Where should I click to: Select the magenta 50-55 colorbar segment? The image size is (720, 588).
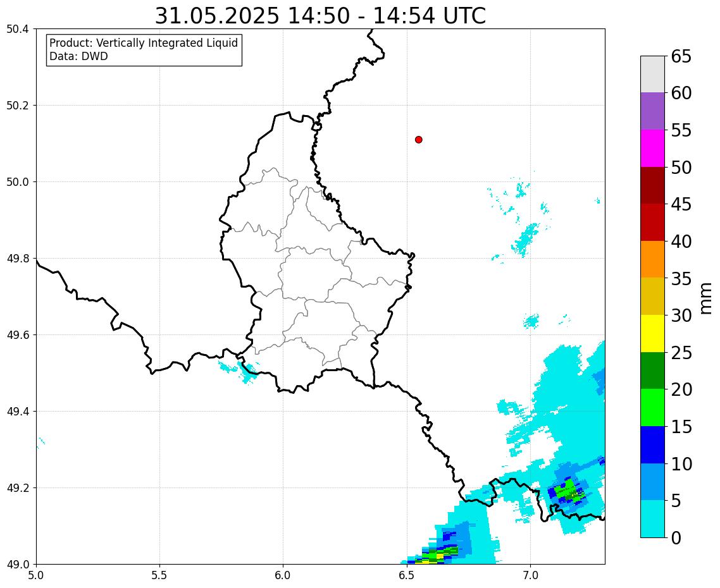pyautogui.click(x=652, y=148)
